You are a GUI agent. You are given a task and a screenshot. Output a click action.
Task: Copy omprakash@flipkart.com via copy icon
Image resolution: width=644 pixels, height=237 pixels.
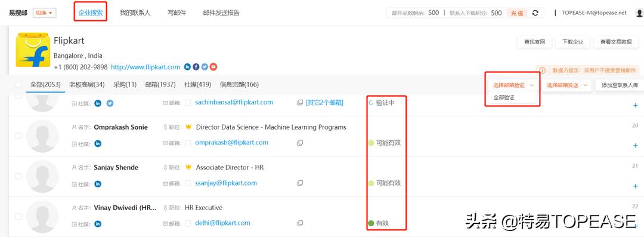[x=300, y=143]
